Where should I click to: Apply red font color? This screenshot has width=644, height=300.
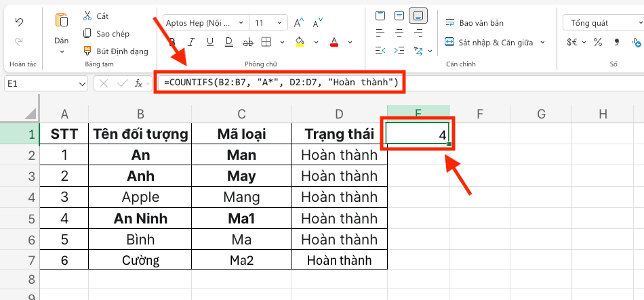point(334,42)
